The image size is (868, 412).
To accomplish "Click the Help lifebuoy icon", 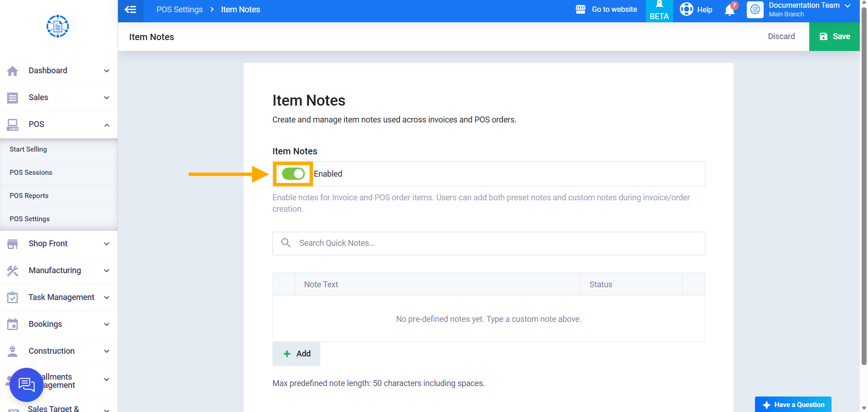I will tap(687, 9).
